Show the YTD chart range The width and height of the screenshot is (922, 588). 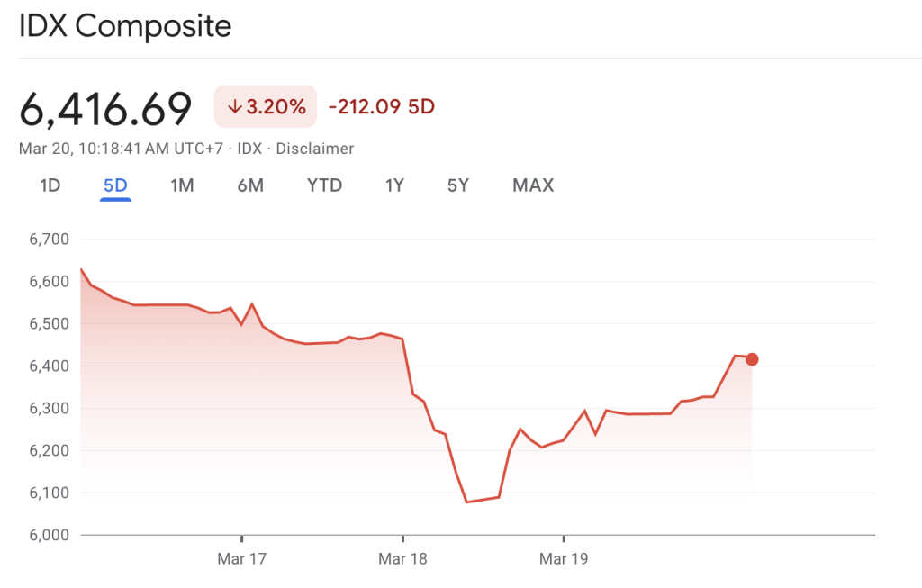click(324, 185)
